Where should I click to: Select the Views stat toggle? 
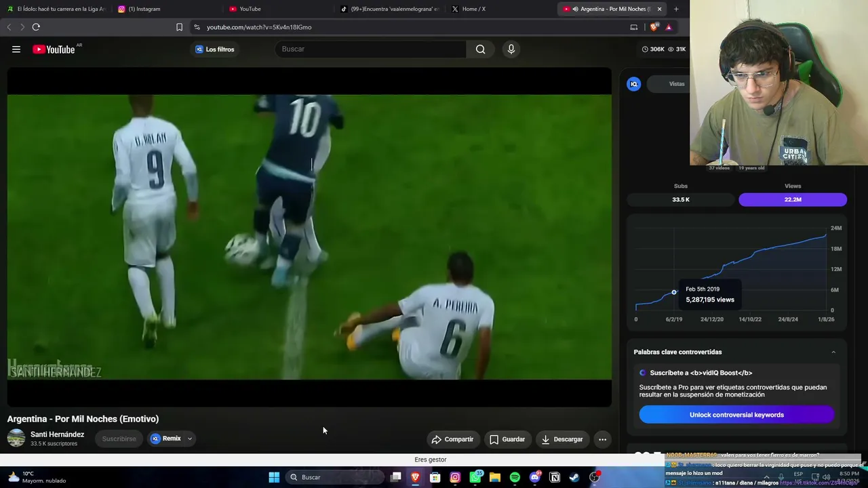click(x=793, y=199)
